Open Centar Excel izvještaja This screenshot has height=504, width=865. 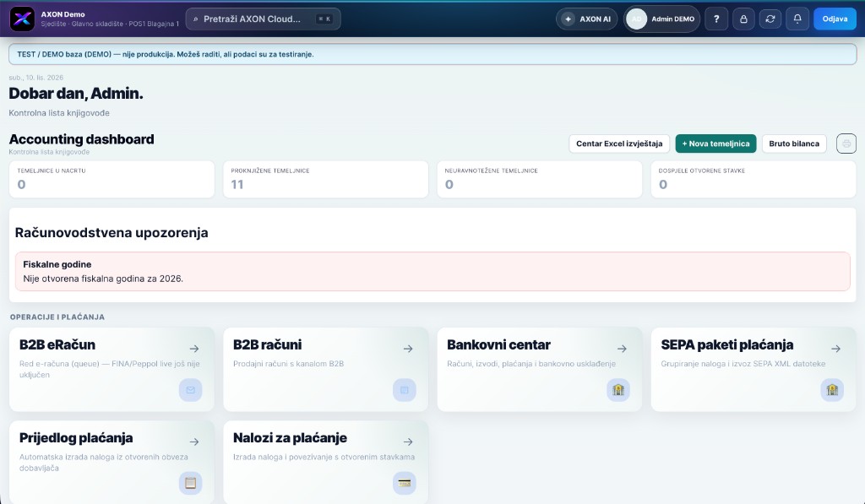point(619,144)
